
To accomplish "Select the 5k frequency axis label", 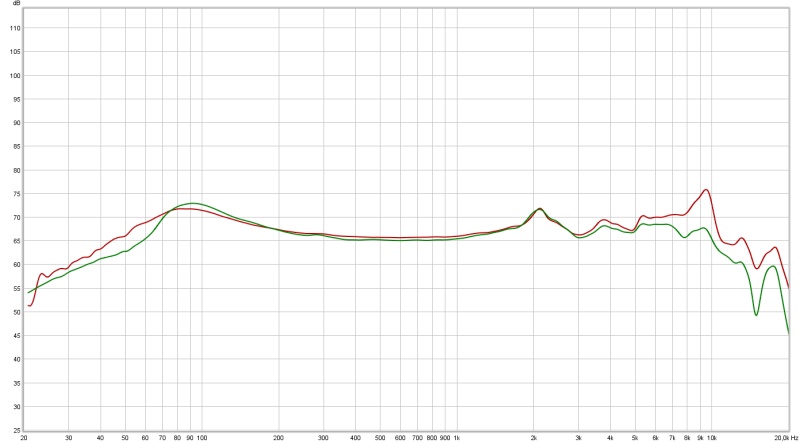I will pos(635,438).
